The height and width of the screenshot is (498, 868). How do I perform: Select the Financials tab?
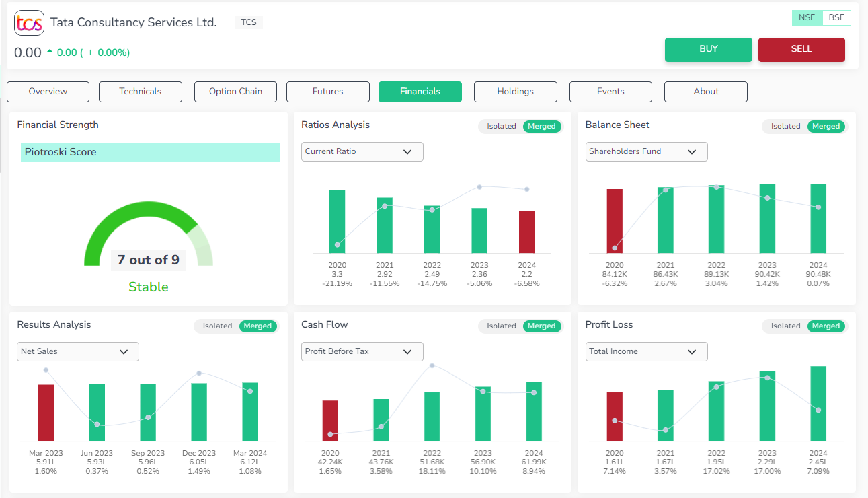[x=420, y=92]
